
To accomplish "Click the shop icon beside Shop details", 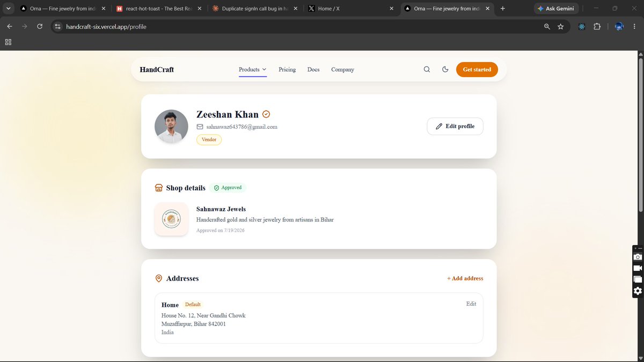I will pyautogui.click(x=159, y=188).
